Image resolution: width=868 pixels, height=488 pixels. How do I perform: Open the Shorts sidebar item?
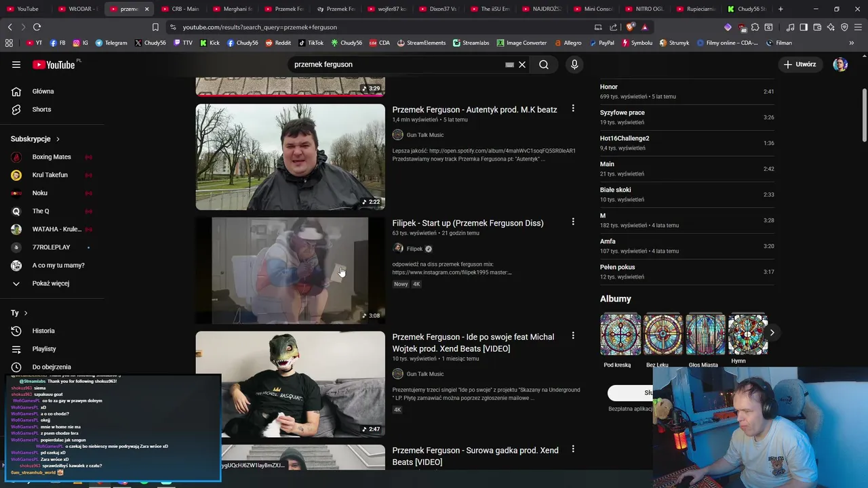tap(41, 109)
